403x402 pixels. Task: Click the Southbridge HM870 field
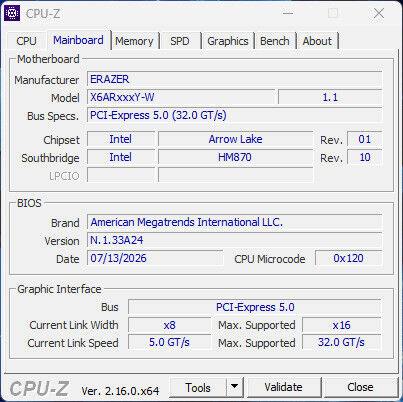coord(235,157)
